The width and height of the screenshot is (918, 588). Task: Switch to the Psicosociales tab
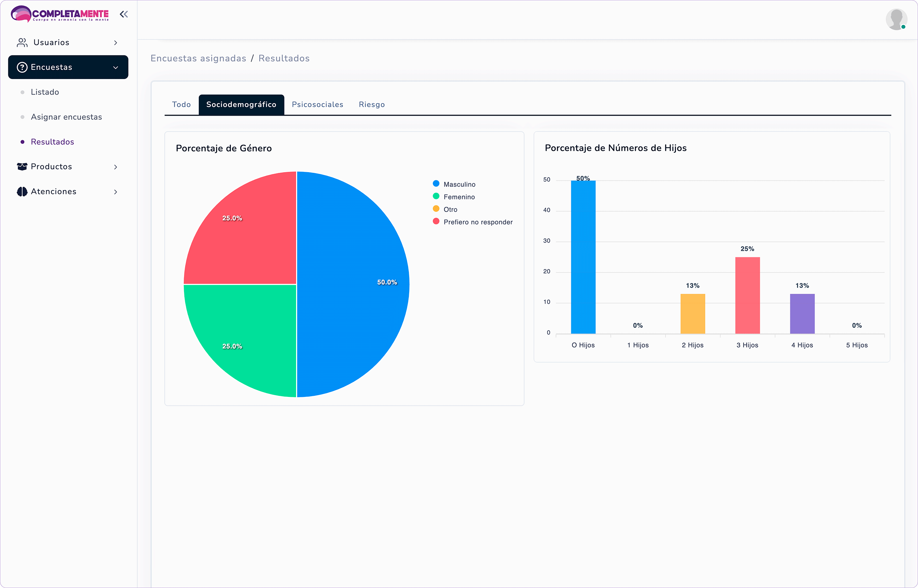click(317, 105)
